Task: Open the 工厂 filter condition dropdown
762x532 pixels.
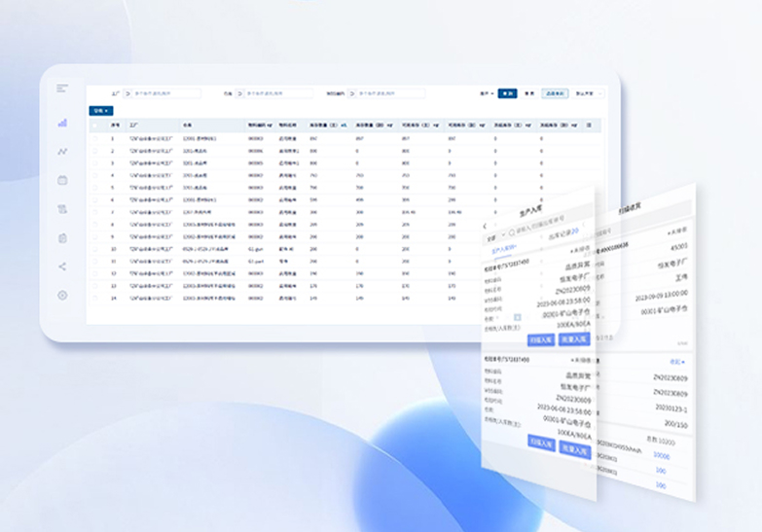Action: point(127,94)
